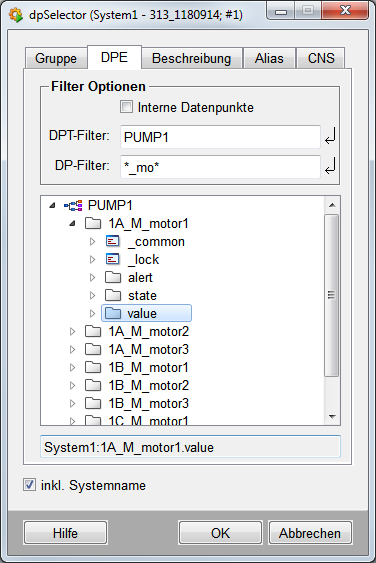
Task: Collapse the PUMP1 root node
Action: 52,206
